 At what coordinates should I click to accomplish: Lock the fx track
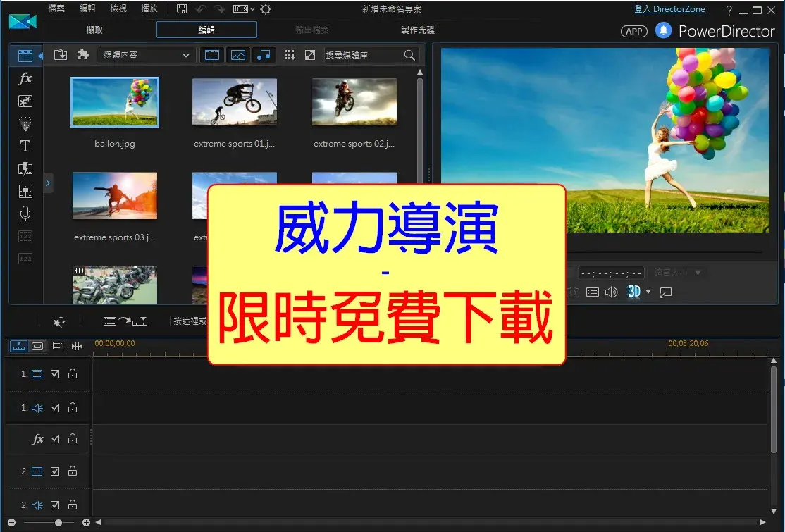click(x=73, y=438)
